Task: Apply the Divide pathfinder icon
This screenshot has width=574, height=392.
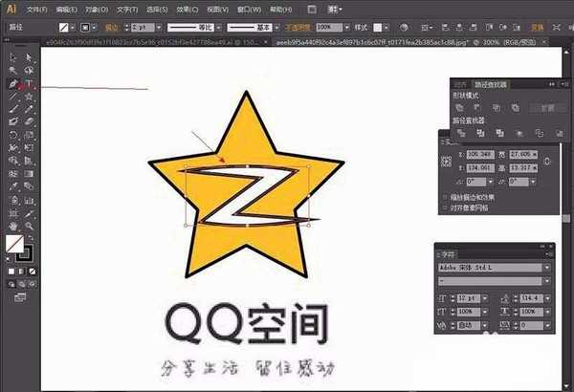Action: [460, 133]
